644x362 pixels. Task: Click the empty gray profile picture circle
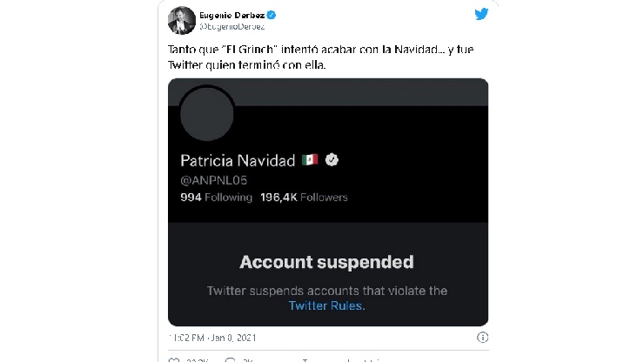click(x=206, y=114)
